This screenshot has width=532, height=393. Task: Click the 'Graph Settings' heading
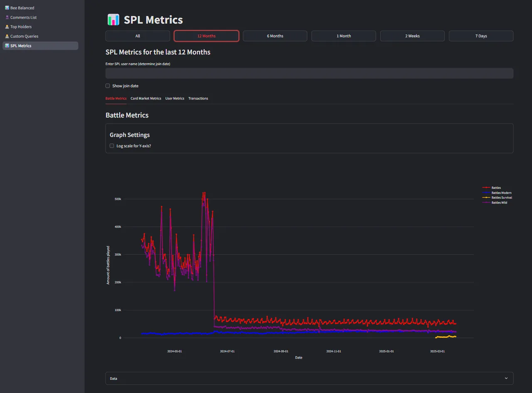[130, 135]
